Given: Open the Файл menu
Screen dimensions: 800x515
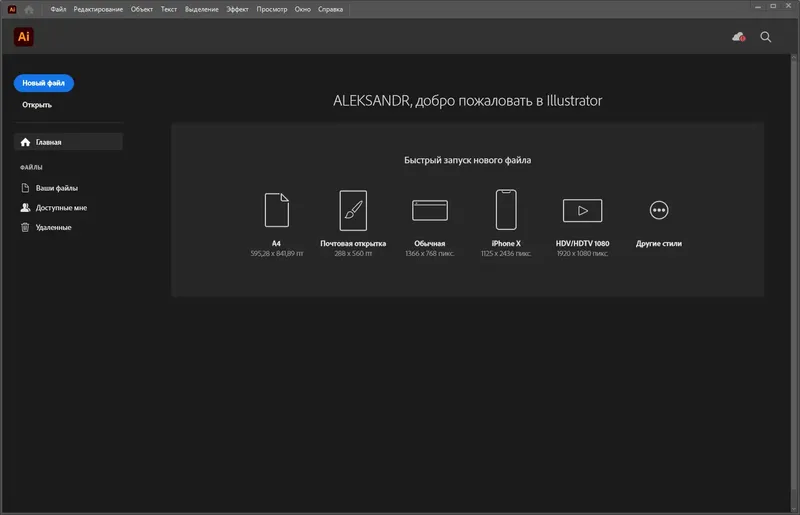Looking at the screenshot, I should point(58,9).
